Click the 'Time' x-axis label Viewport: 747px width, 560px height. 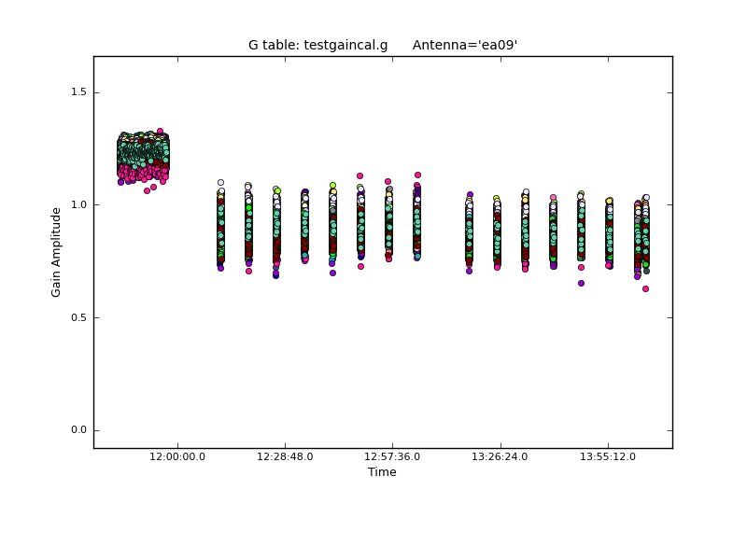[x=382, y=472]
